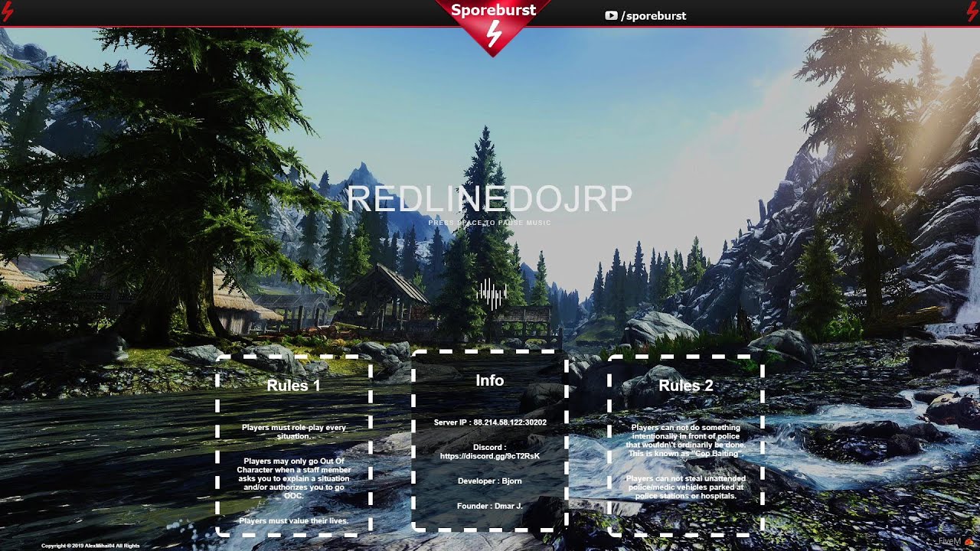
Task: Click the red lightning icon at top right
Action: (x=972, y=13)
